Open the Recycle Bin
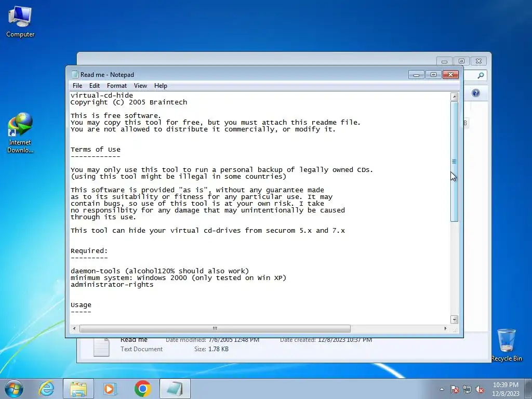 point(507,345)
